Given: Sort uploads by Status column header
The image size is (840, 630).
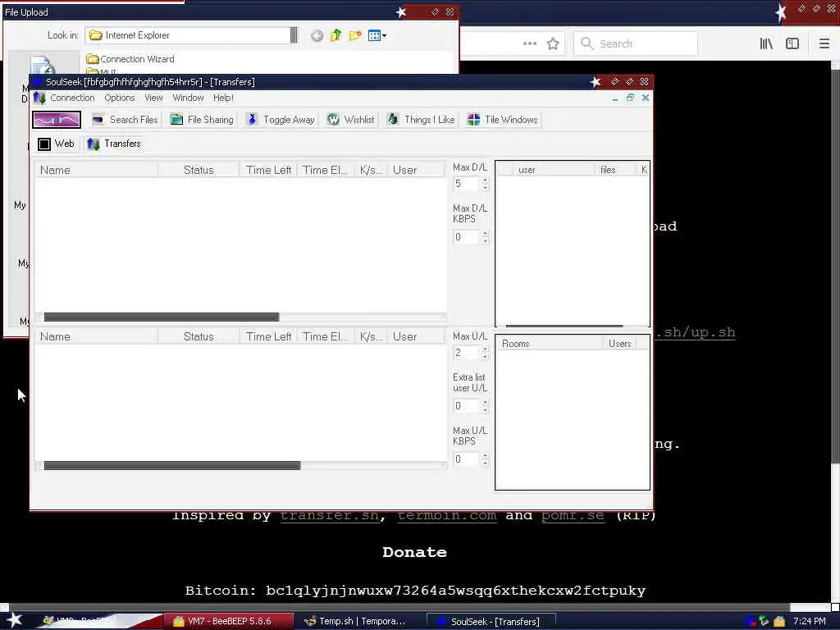Looking at the screenshot, I should click(199, 336).
